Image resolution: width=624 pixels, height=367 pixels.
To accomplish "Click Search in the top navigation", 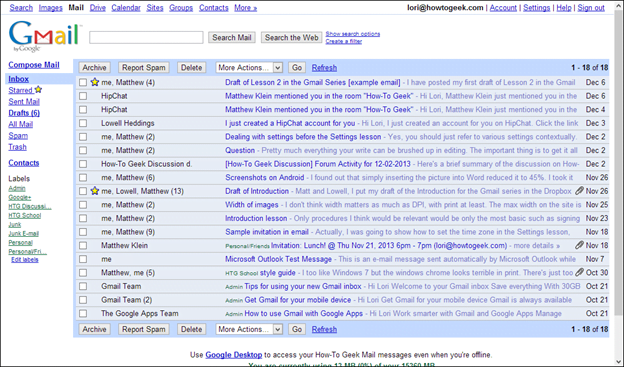I will (21, 8).
